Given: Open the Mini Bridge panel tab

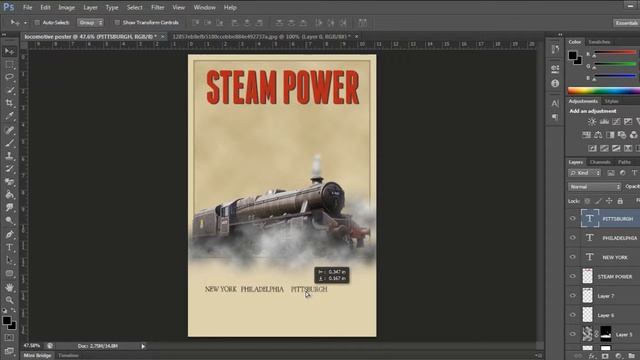Looking at the screenshot, I should click(38, 356).
